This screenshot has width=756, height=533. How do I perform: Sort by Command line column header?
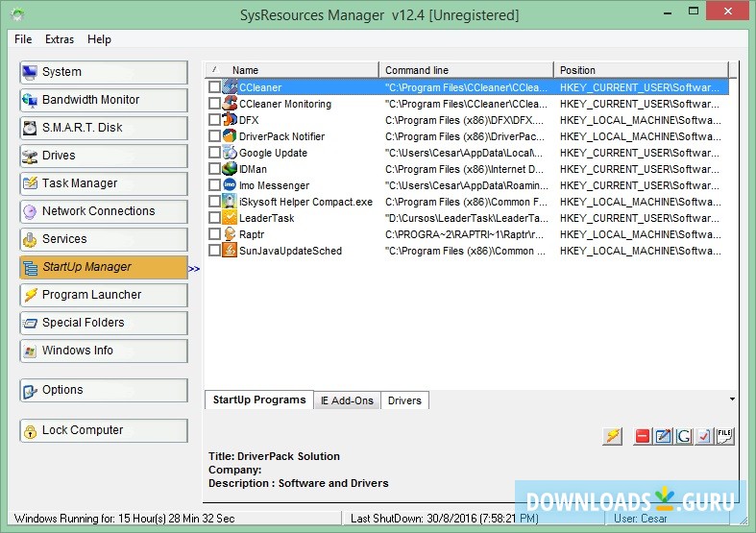(466, 70)
